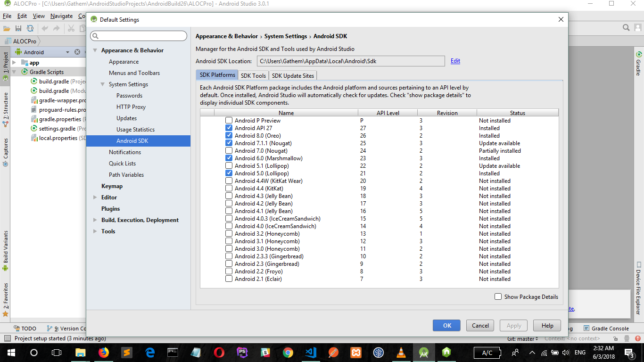Image resolution: width=644 pixels, height=362 pixels.
Task: Check the Android 7.0 (Nougat) checkbox
Action: (229, 151)
